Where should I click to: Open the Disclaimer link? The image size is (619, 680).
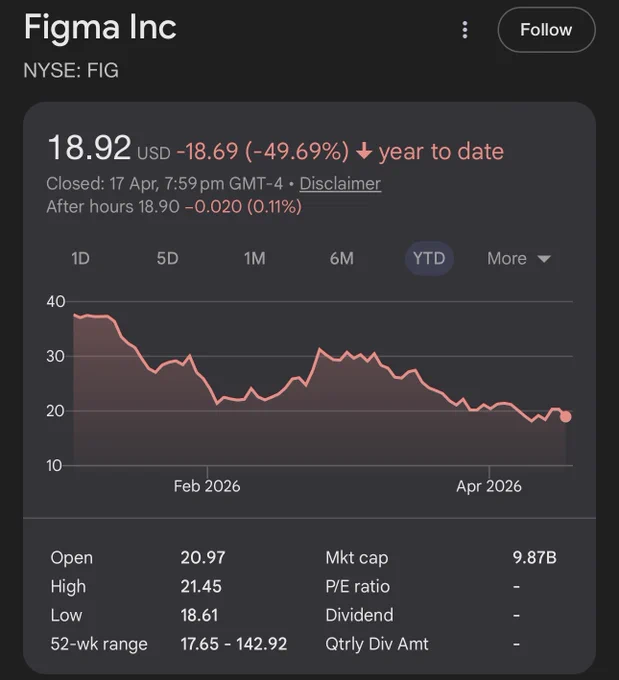[x=340, y=183]
